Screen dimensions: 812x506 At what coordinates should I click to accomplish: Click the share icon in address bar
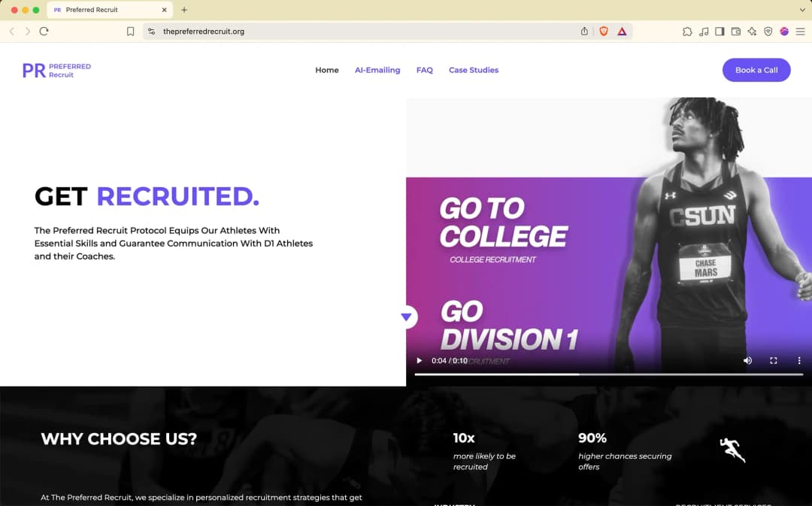[584, 31]
